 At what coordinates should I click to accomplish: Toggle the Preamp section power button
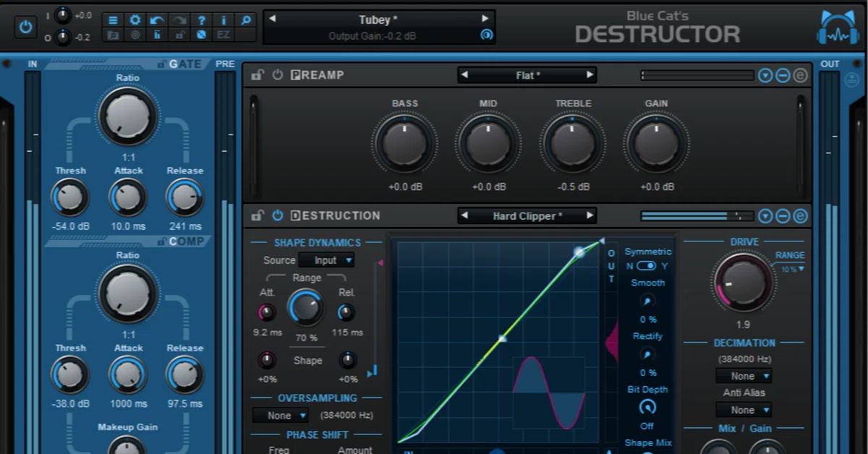click(277, 75)
